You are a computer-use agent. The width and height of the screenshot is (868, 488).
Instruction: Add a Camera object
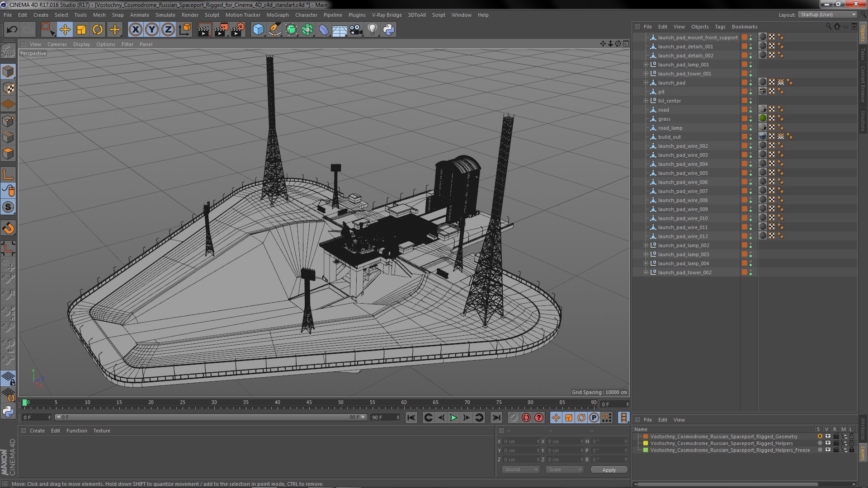pos(356,30)
